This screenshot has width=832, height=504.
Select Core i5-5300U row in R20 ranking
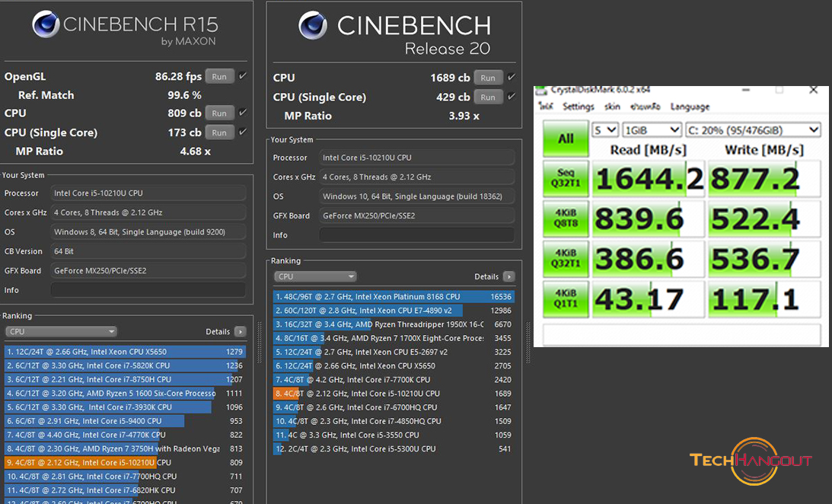[394, 449]
